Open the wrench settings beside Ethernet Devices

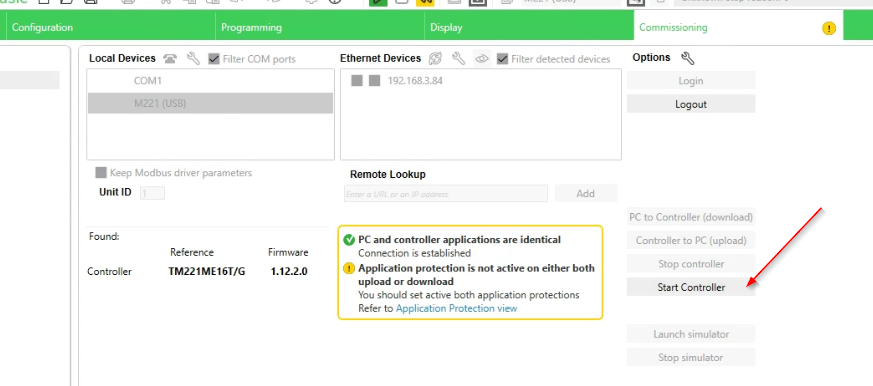click(458, 58)
